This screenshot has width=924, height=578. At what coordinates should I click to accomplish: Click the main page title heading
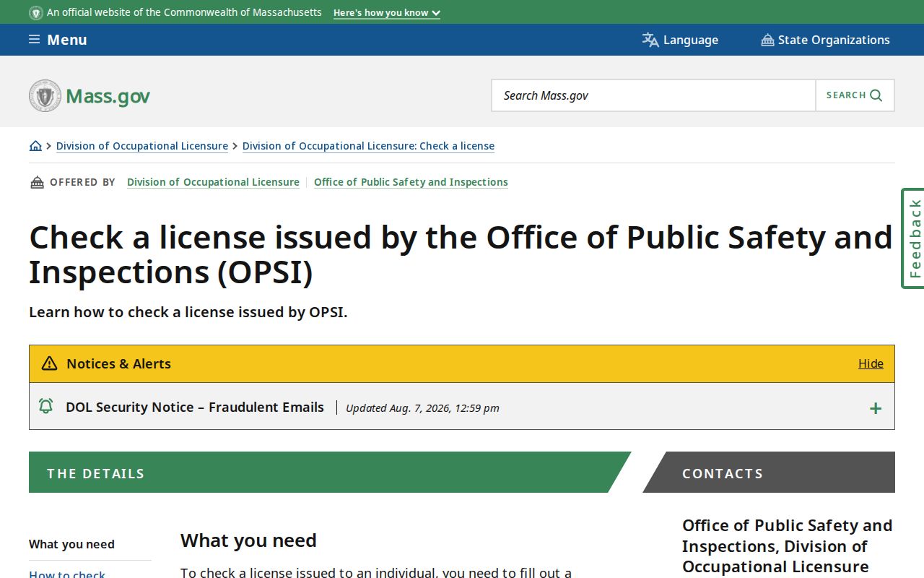pos(461,254)
